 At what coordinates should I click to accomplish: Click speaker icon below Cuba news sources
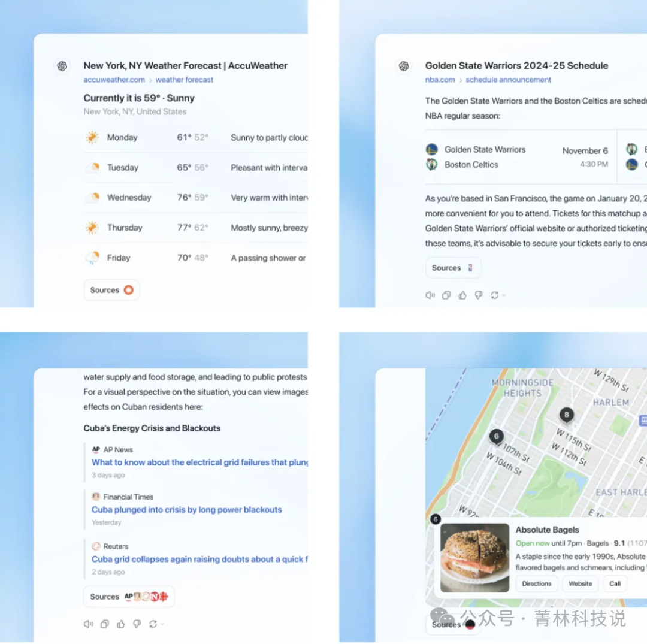[x=88, y=624]
